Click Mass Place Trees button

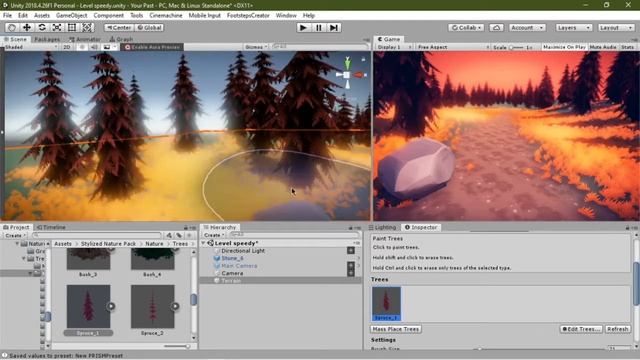pos(396,329)
